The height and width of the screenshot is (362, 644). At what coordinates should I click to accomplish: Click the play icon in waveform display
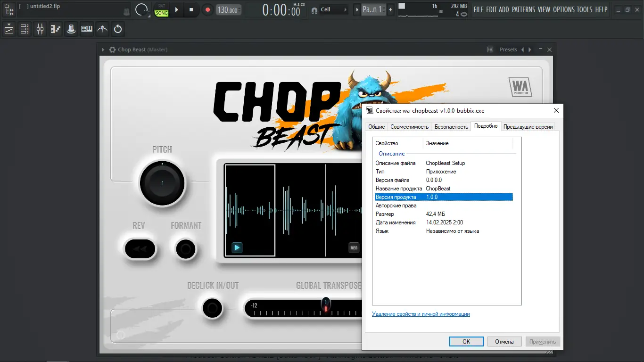[237, 247]
